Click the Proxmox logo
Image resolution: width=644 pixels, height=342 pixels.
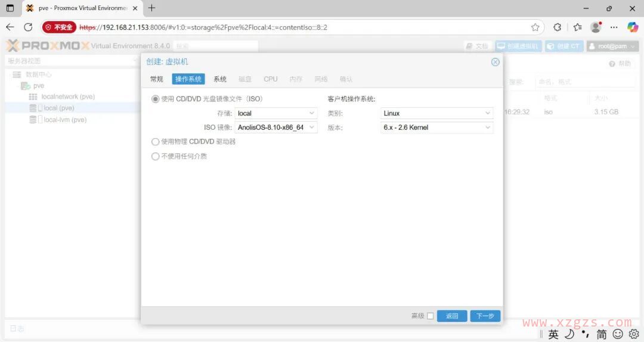pyautogui.click(x=47, y=45)
